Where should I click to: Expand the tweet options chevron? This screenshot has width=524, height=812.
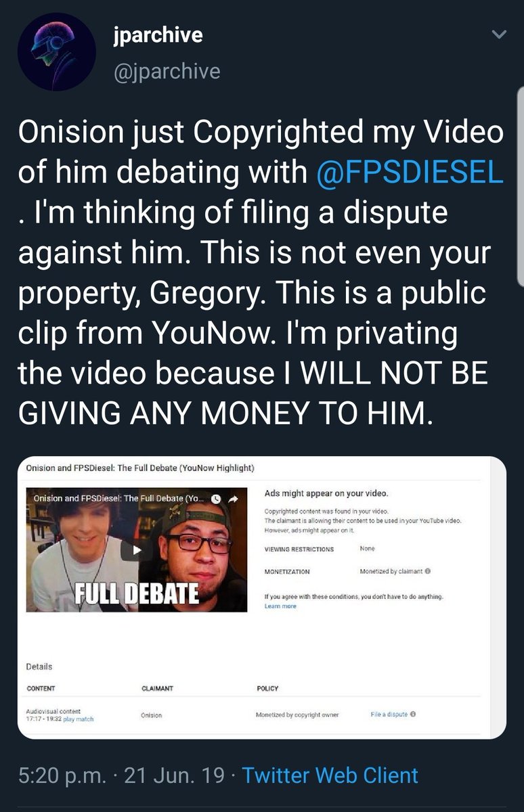click(498, 35)
